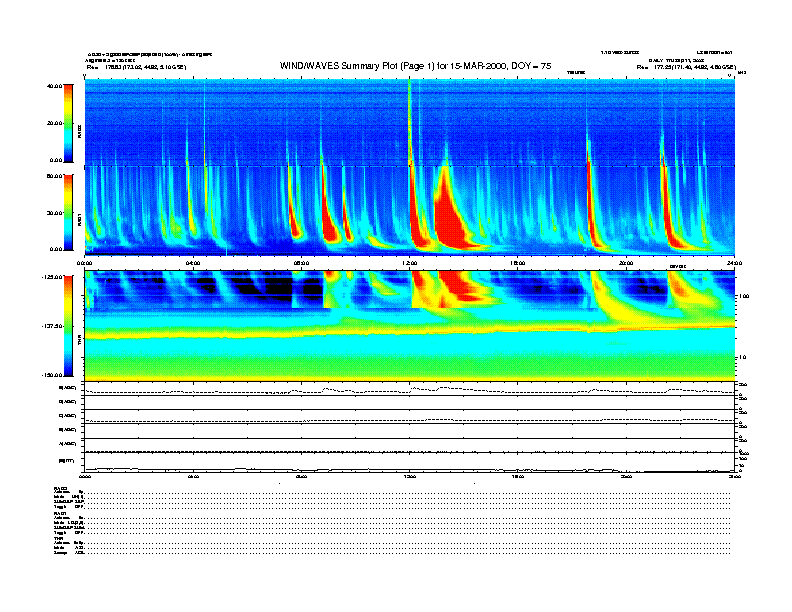Select the 04:00 tick label beneath RAD1 spectrogram

coord(193,262)
